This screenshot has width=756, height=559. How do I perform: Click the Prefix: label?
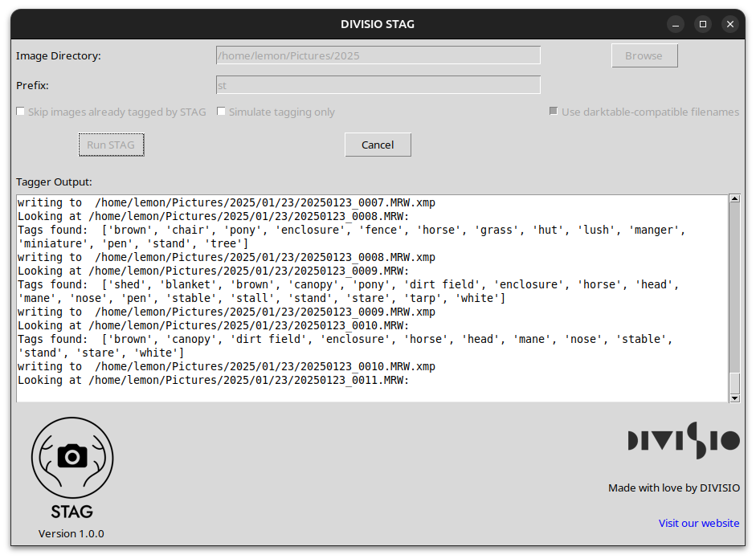(32, 85)
